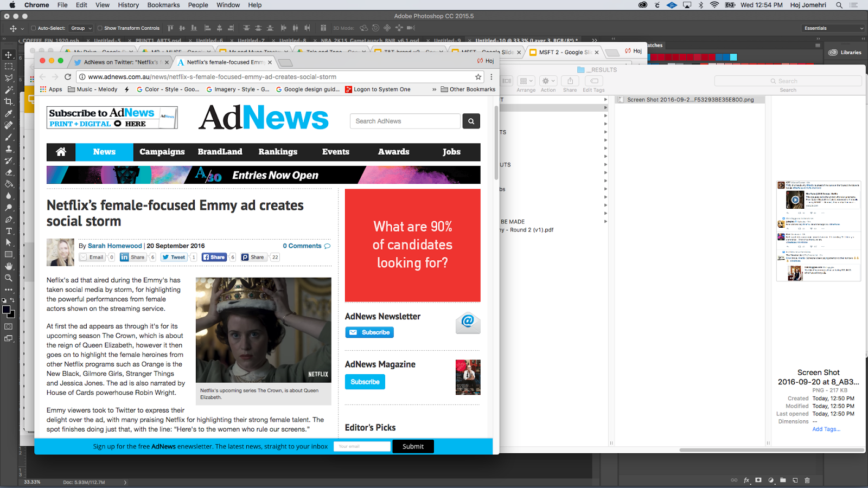Select the Crop tool

pyautogui.click(x=9, y=101)
